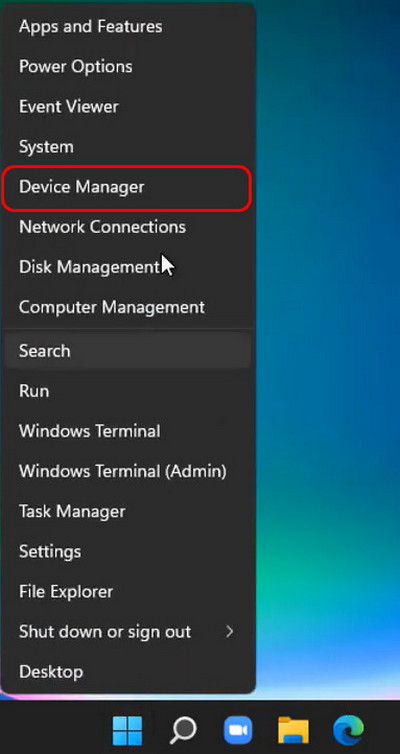
Task: Open the taskbar Search magnifier icon
Action: click(x=183, y=730)
